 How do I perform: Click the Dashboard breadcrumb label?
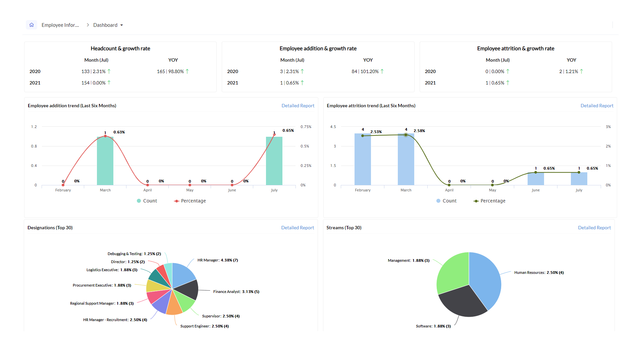tap(105, 25)
